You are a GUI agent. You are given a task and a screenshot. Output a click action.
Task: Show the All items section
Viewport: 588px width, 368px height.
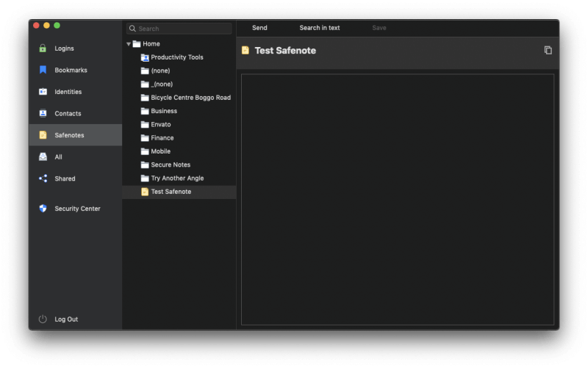point(76,156)
